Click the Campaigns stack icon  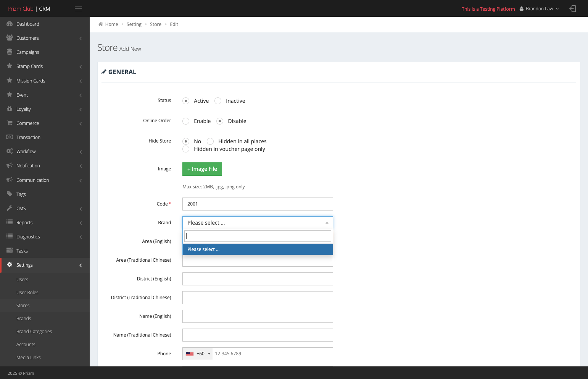(10, 52)
